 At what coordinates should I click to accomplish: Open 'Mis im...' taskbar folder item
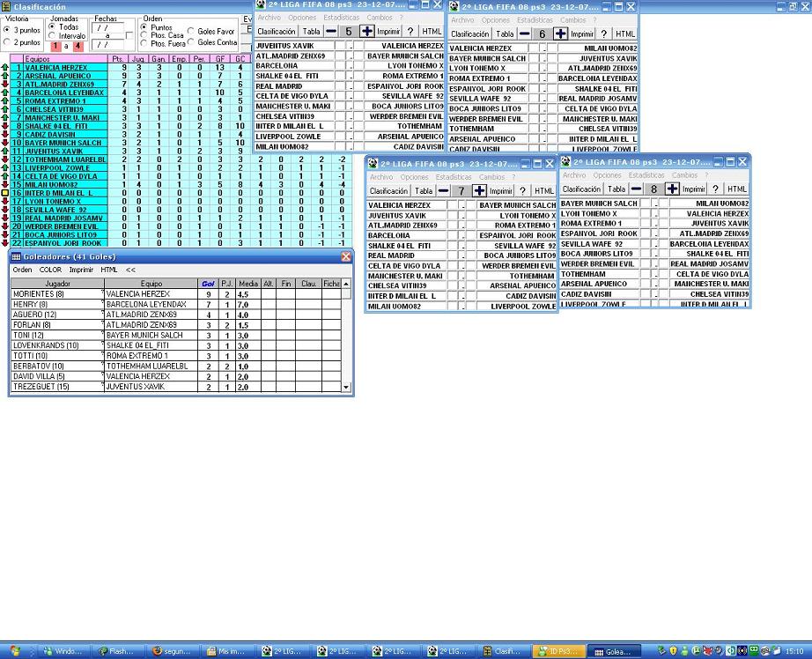[x=227, y=651]
